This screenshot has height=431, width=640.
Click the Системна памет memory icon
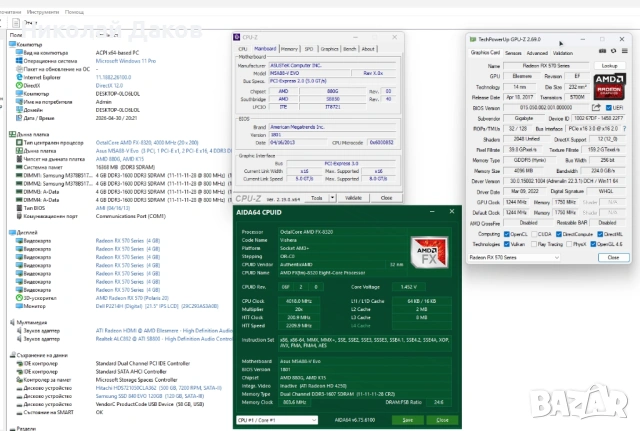(x=19, y=167)
